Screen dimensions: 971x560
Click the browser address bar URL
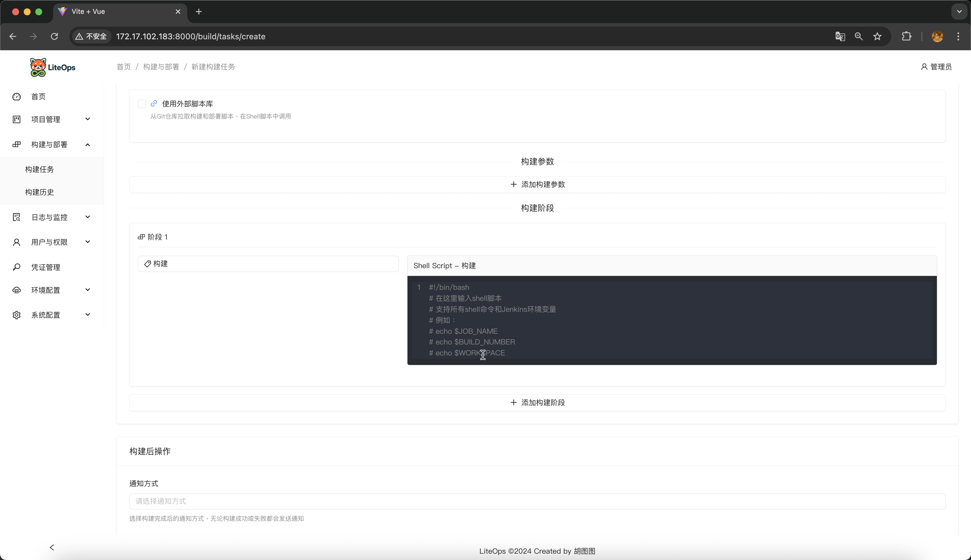[x=191, y=36]
